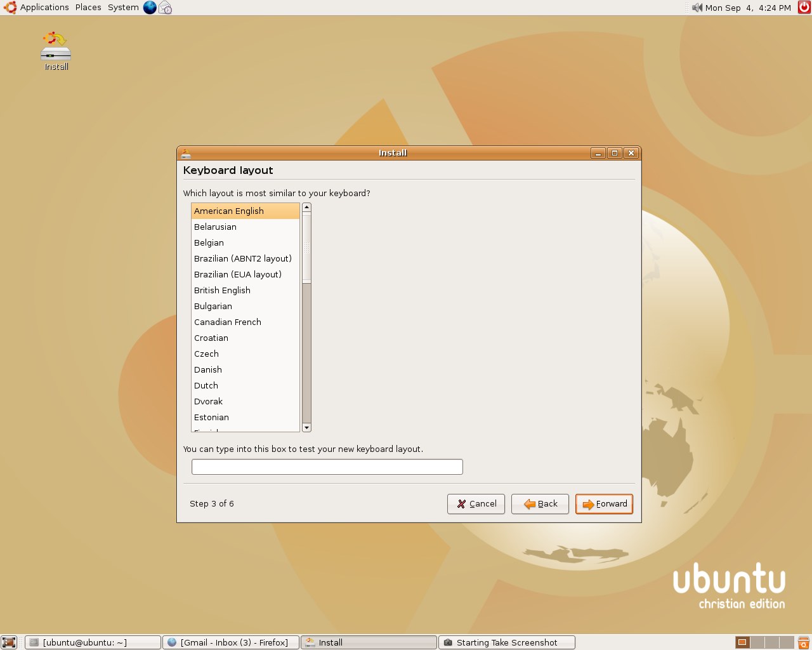Open the Install desktop icon

56,51
